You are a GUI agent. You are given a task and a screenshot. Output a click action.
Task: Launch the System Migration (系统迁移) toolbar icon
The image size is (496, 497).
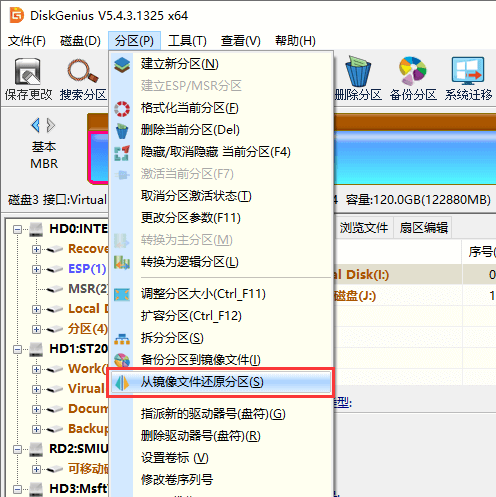468,70
